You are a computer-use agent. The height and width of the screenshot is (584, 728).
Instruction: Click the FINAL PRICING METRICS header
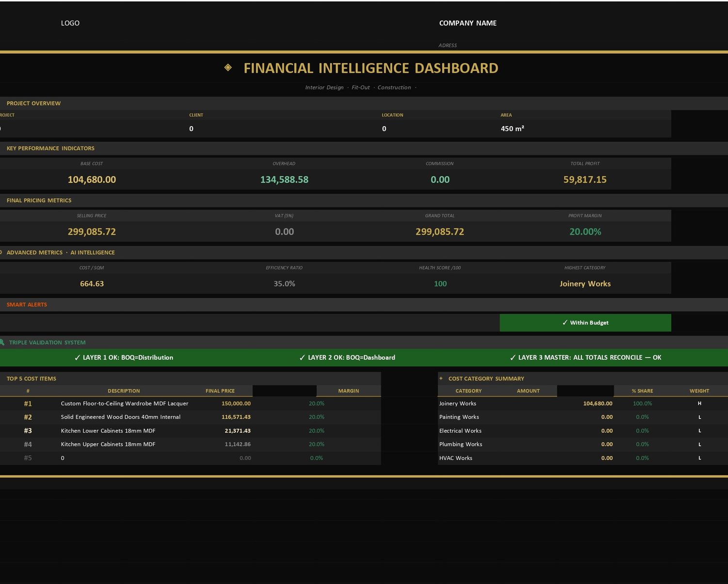coord(39,200)
